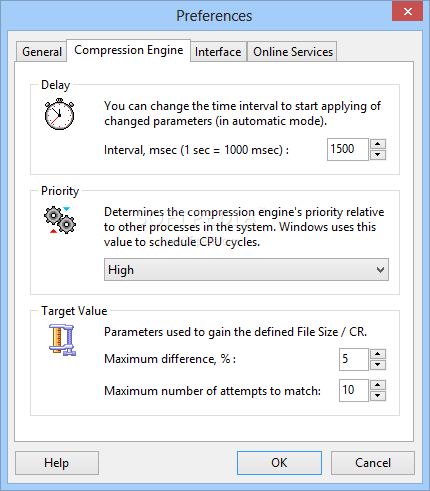Open the Priority dropdown showing High
Viewport: 430px width, 491px height.
pyautogui.click(x=246, y=269)
